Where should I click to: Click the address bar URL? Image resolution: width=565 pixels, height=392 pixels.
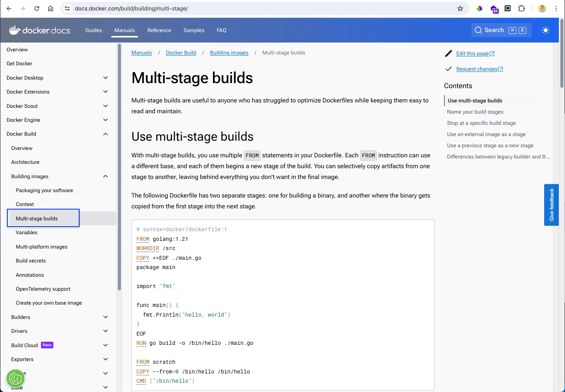[131, 9]
